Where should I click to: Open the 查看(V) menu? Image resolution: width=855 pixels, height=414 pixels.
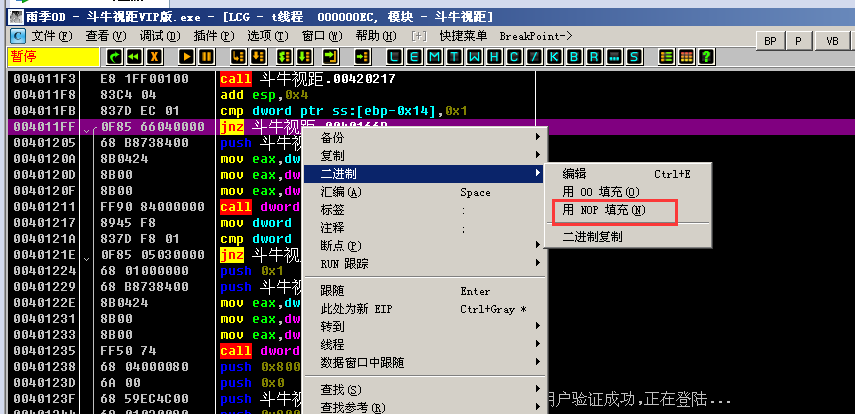(x=106, y=36)
